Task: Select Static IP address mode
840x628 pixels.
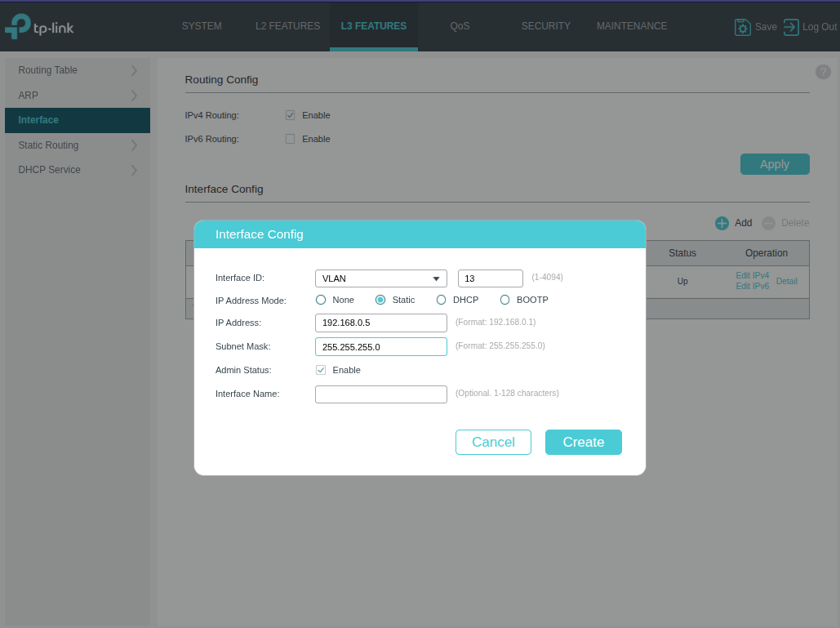Action: pos(380,300)
